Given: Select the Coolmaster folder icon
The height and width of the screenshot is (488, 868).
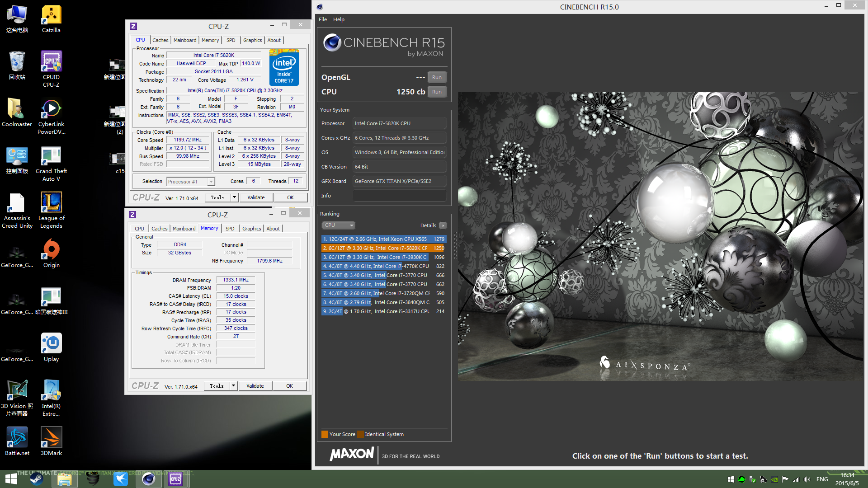Looking at the screenshot, I should [x=17, y=113].
